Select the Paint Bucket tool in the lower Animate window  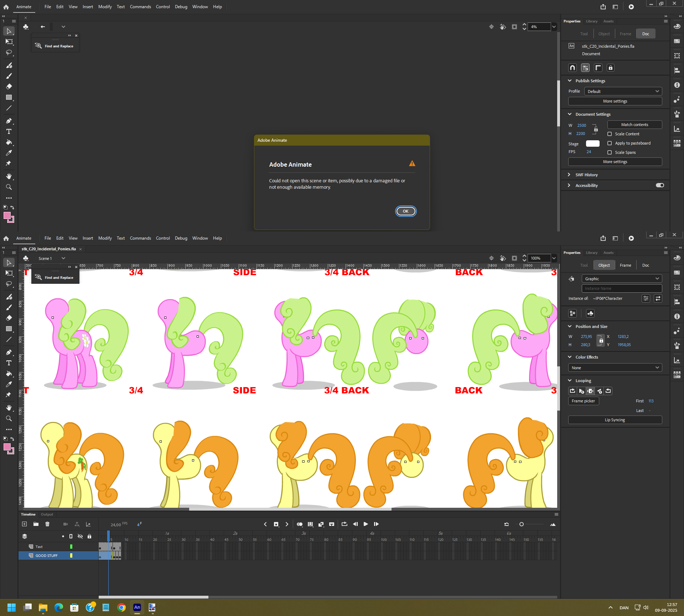[9, 374]
